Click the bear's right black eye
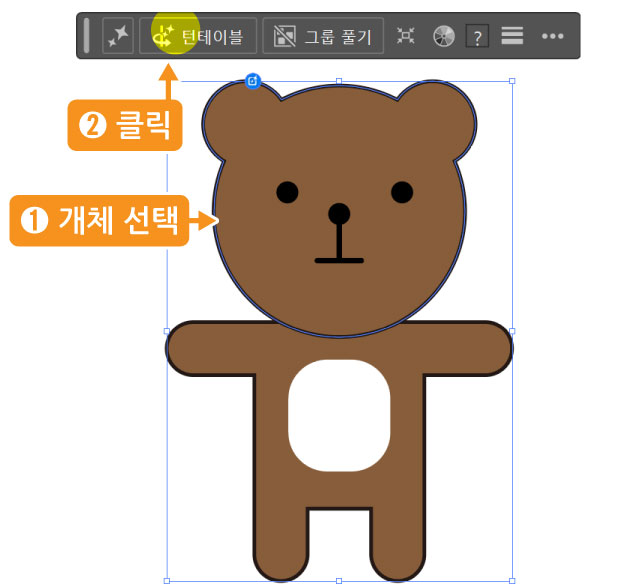Viewport: 640px width, 588px height. pos(402,192)
